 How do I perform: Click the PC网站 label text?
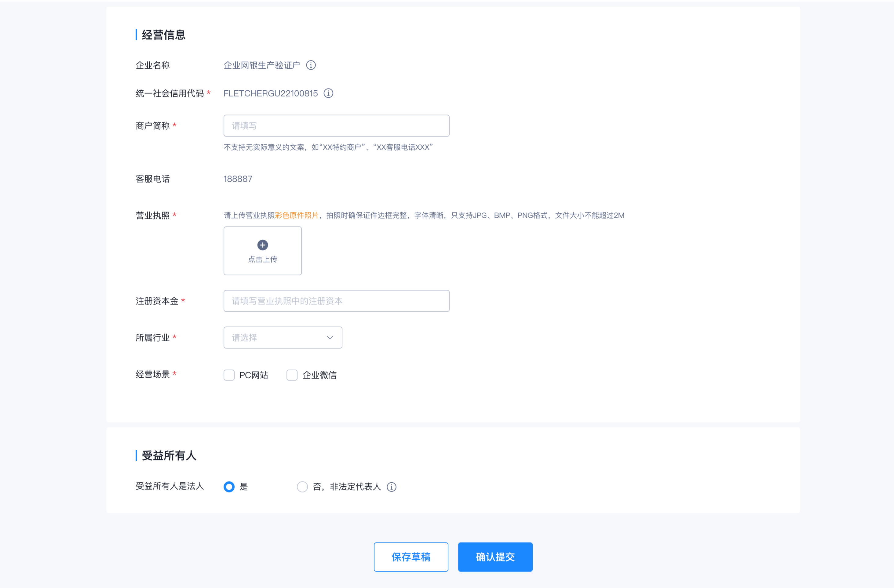[254, 375]
